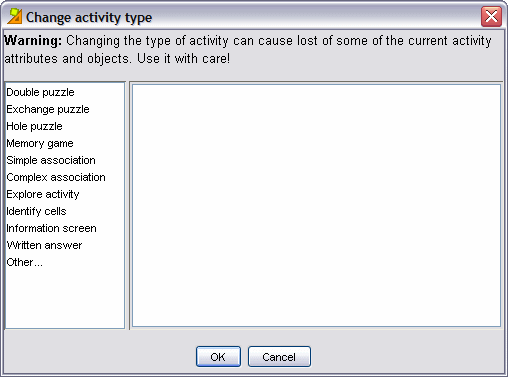Close the Change activity type dialog

(491, 16)
